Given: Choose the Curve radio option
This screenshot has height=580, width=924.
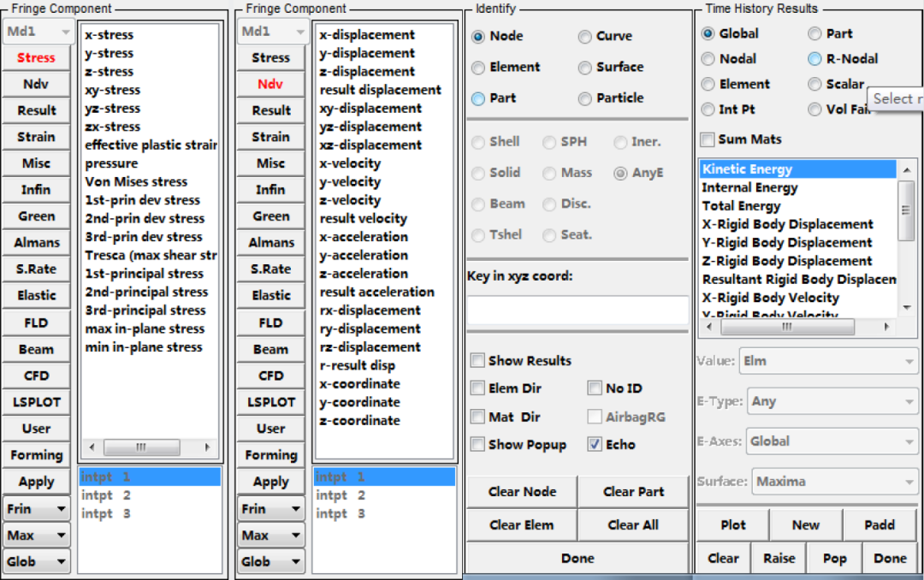Looking at the screenshot, I should coord(584,37).
